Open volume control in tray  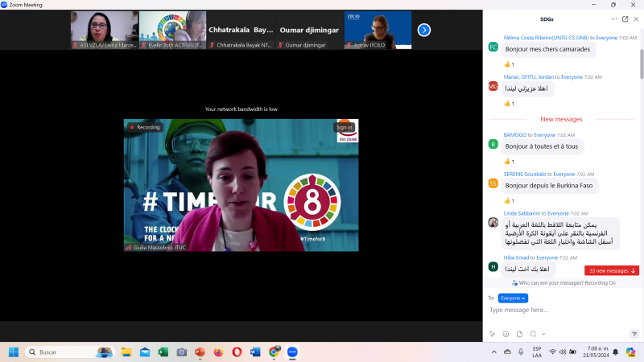(x=563, y=352)
